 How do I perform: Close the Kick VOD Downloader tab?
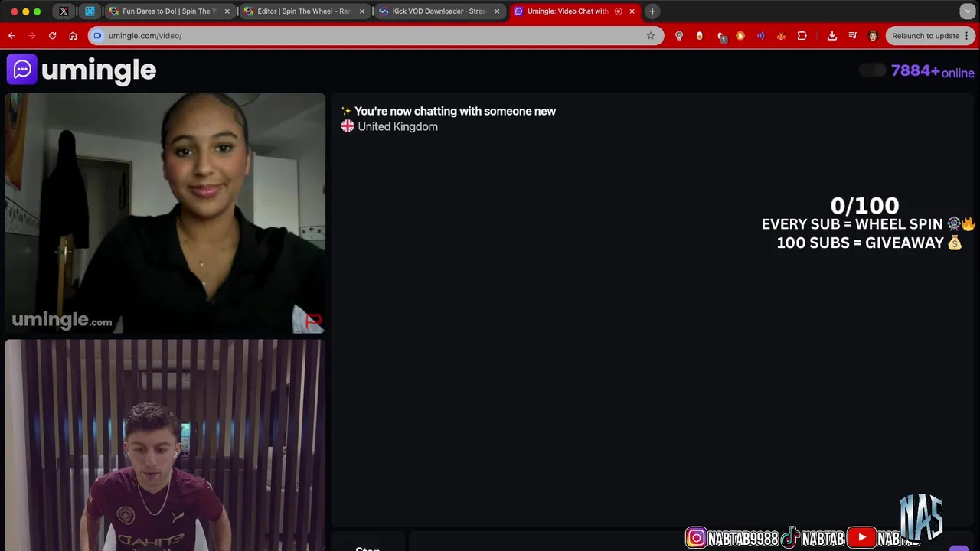(497, 11)
